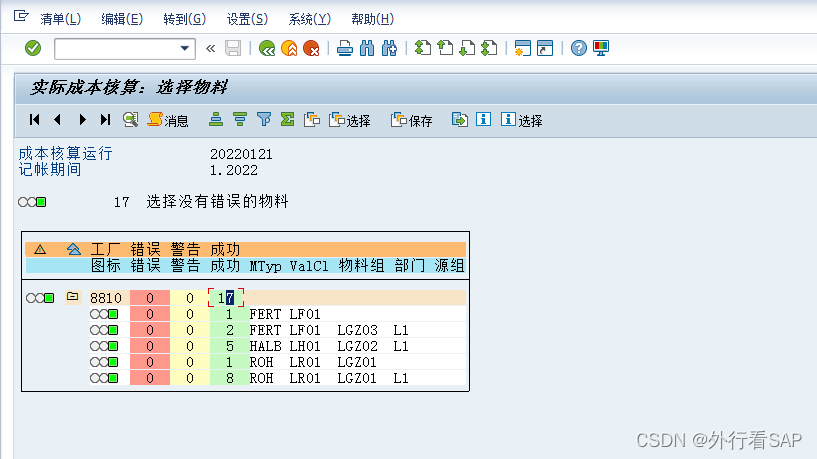Click the ValCl column header
Screen dimensions: 817x459
(x=309, y=266)
